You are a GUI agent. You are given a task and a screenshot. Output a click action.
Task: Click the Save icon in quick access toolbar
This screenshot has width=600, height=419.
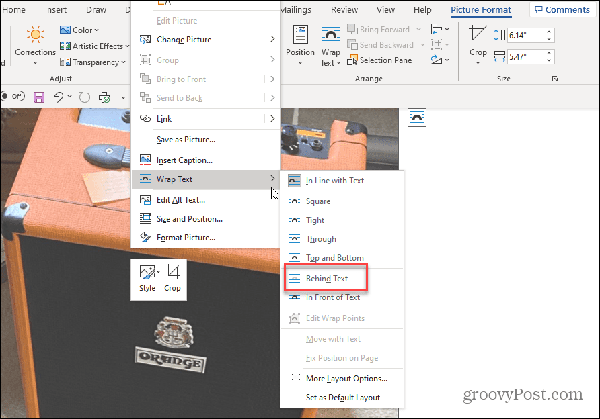pyautogui.click(x=39, y=97)
